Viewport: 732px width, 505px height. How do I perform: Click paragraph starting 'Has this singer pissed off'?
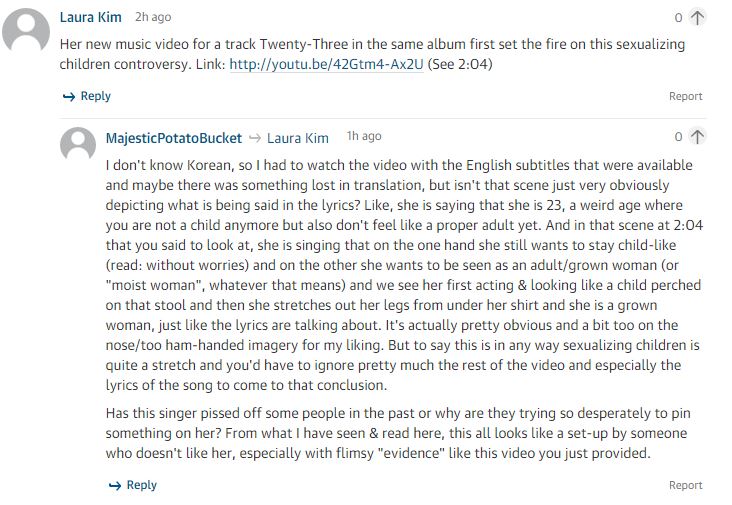pyautogui.click(x=399, y=432)
